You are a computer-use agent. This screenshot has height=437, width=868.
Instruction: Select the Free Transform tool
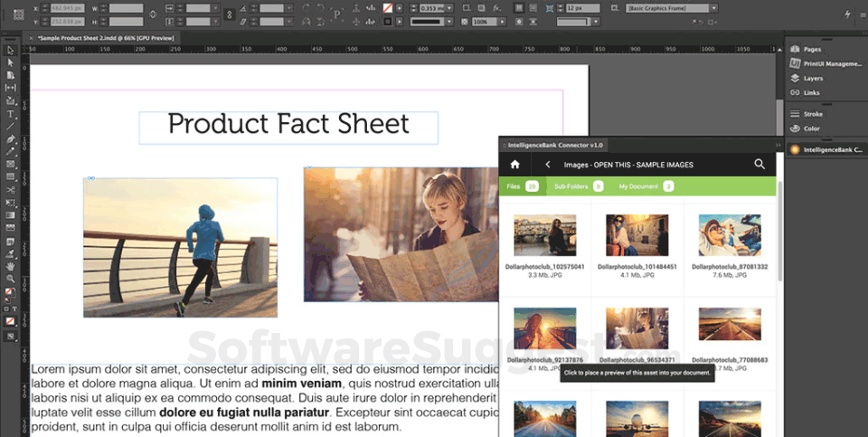click(11, 202)
